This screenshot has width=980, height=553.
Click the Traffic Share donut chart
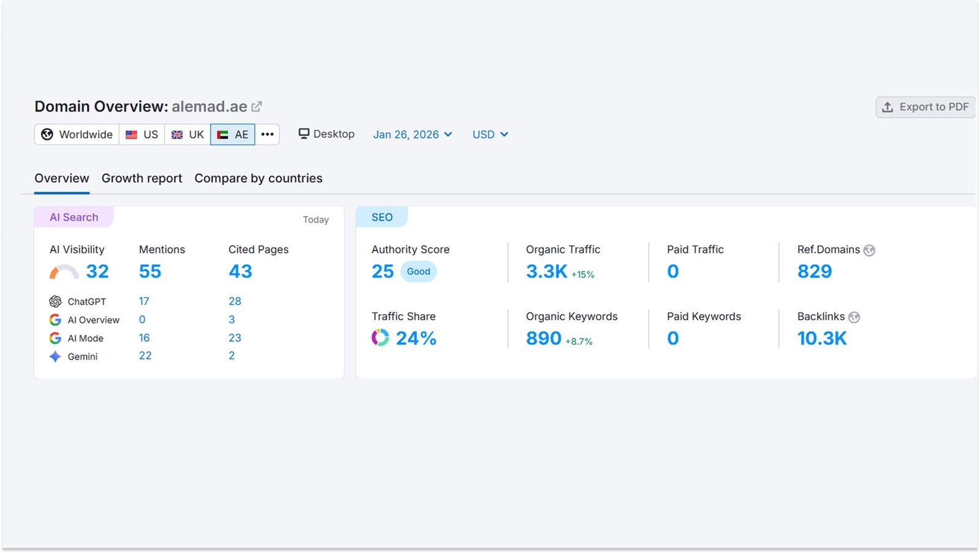(x=380, y=337)
